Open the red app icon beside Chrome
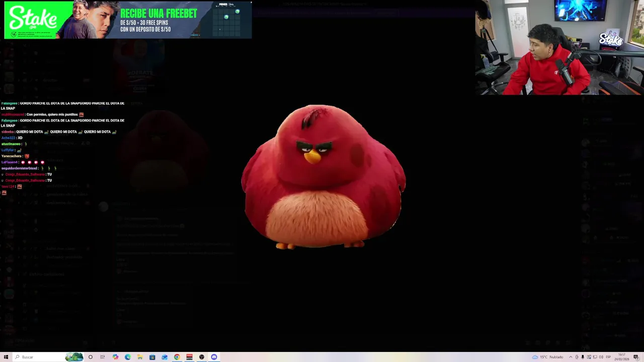Screen dimensions: 644x362 189,357
